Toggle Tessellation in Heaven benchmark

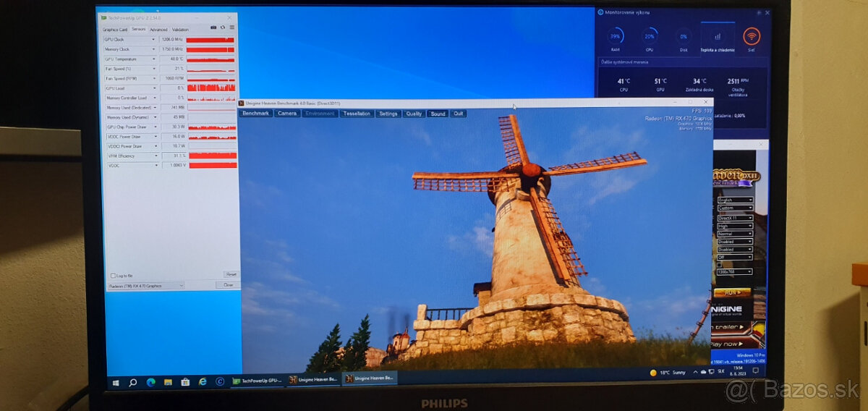[x=357, y=114]
